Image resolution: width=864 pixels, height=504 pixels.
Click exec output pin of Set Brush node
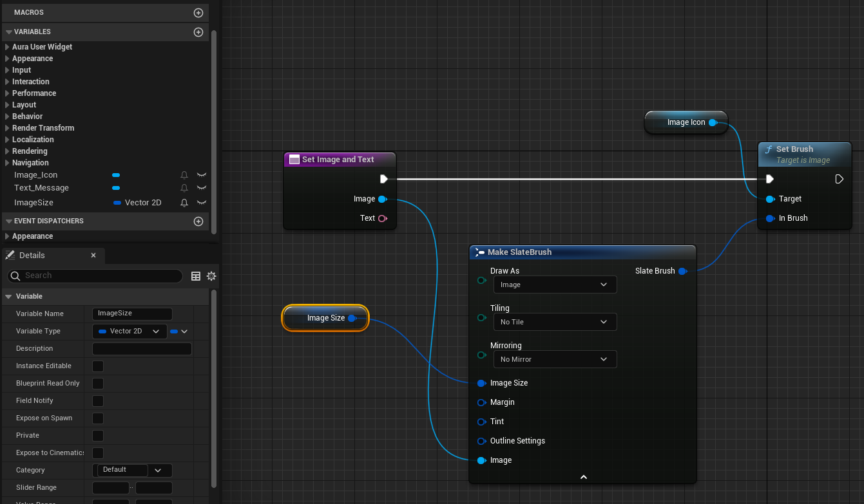[x=839, y=179]
